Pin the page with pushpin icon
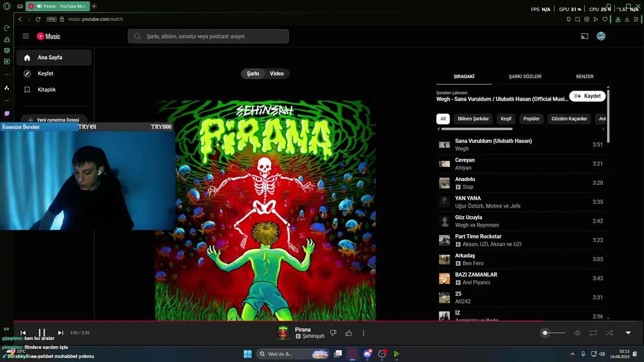Screen dimensions: 644x362 (569, 19)
